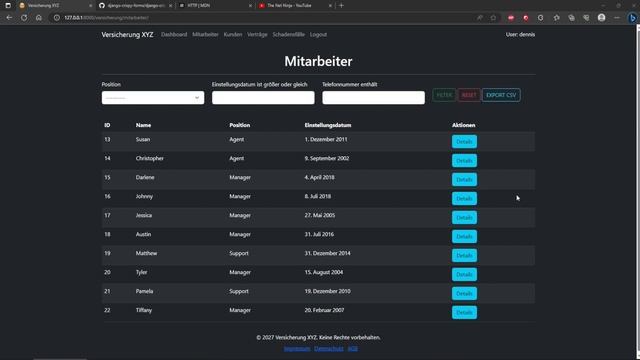Image resolution: width=640 pixels, height=360 pixels.
Task: Open the browser essentials heart icon
Action: tap(586, 18)
